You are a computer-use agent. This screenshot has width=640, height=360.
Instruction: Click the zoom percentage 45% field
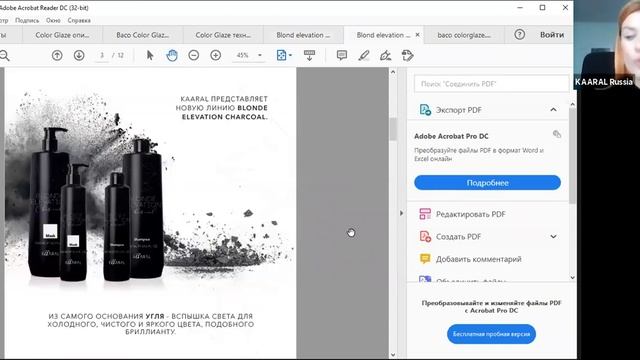pos(242,55)
